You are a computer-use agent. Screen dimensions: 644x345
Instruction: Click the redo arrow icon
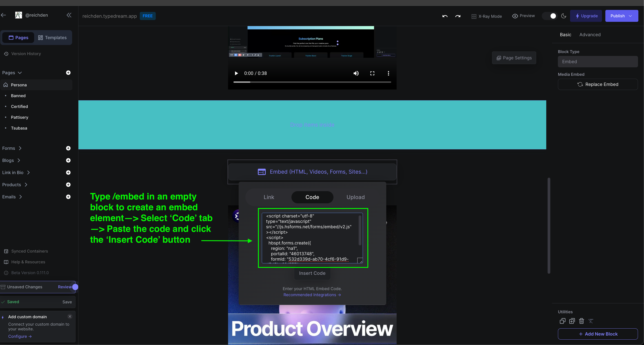(458, 16)
